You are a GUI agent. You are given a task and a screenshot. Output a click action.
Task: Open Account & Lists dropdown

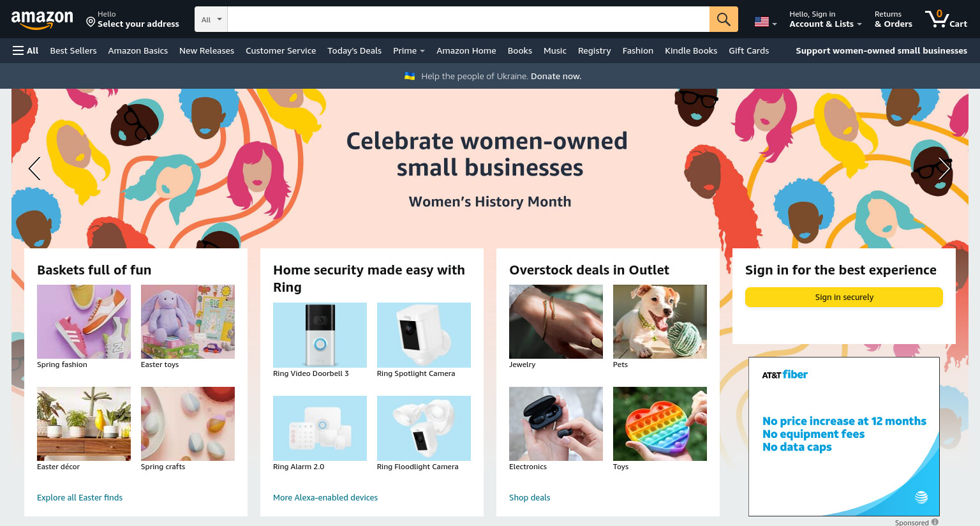tap(826, 19)
